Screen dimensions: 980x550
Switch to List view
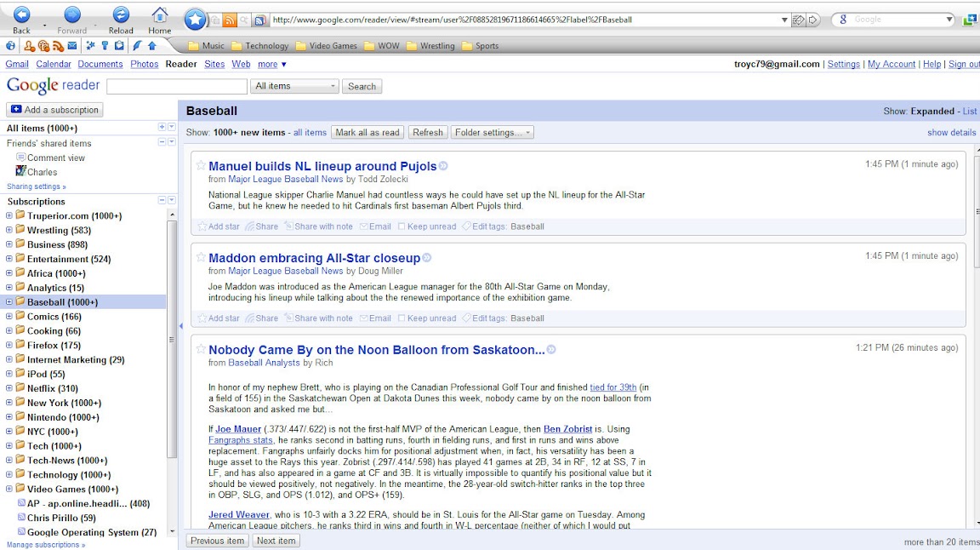pos(970,111)
